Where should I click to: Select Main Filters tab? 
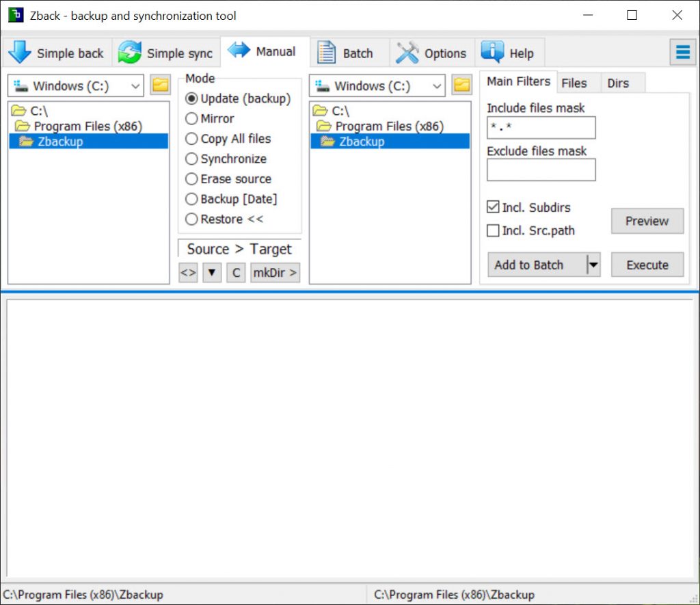click(x=518, y=81)
